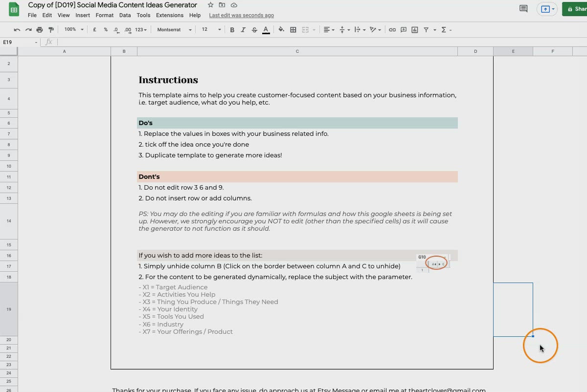587x392 pixels.
Task: Expand the font size 12 dropdown
Action: (211, 30)
